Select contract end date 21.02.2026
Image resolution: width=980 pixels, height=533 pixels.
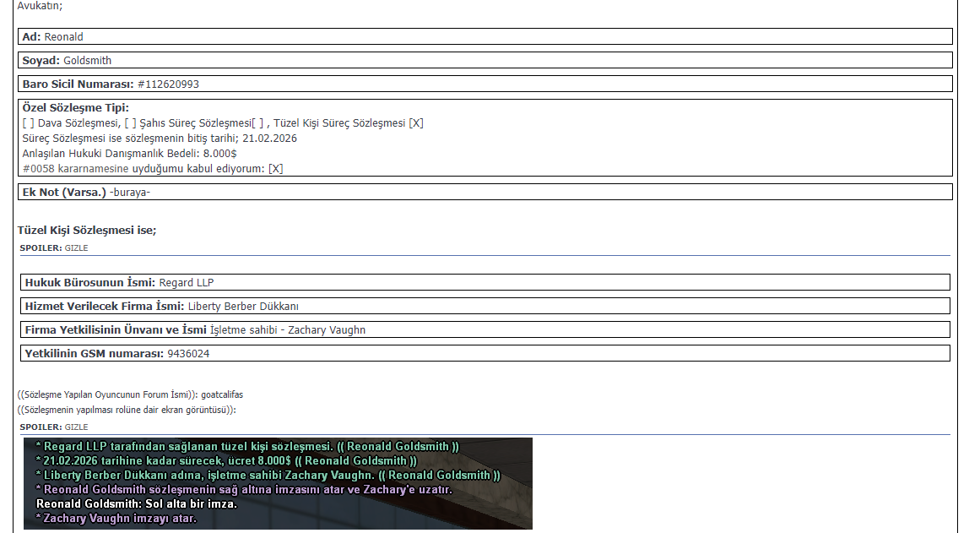coord(270,139)
